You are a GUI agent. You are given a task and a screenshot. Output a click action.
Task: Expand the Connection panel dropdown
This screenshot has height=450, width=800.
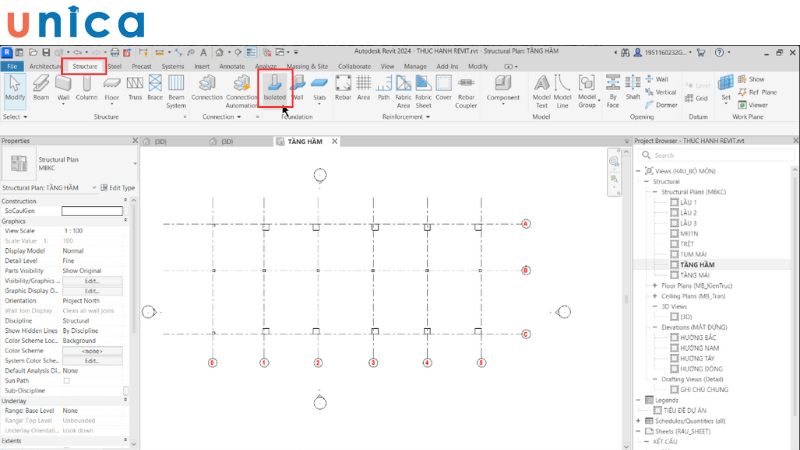point(222,117)
